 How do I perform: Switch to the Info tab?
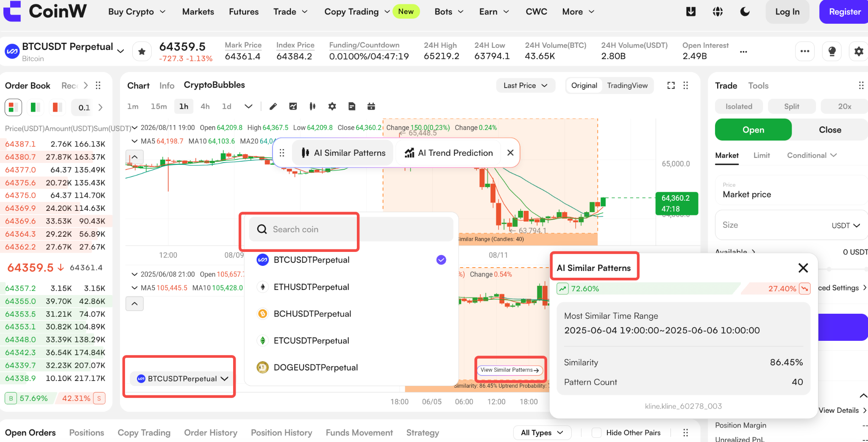167,86
